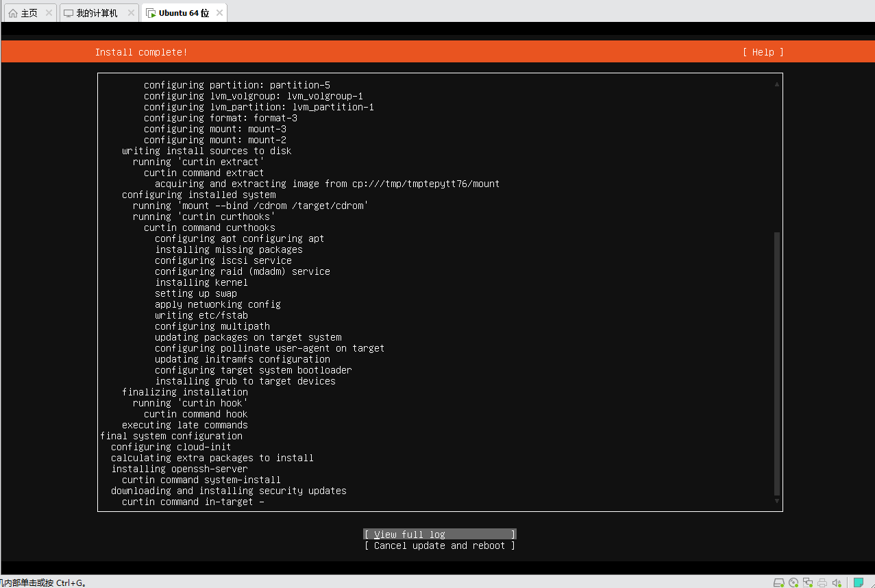Screen dimensions: 875x588
Task: Select View full log
Action: click(439, 534)
